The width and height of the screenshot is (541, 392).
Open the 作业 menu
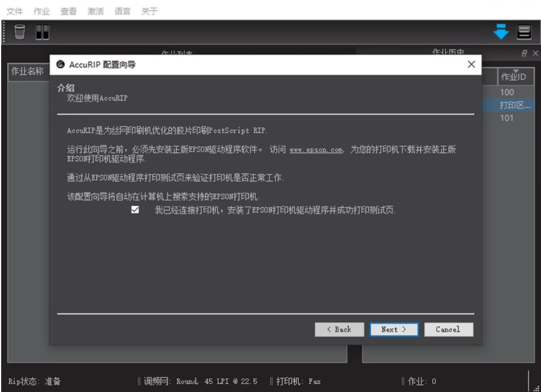tap(41, 11)
